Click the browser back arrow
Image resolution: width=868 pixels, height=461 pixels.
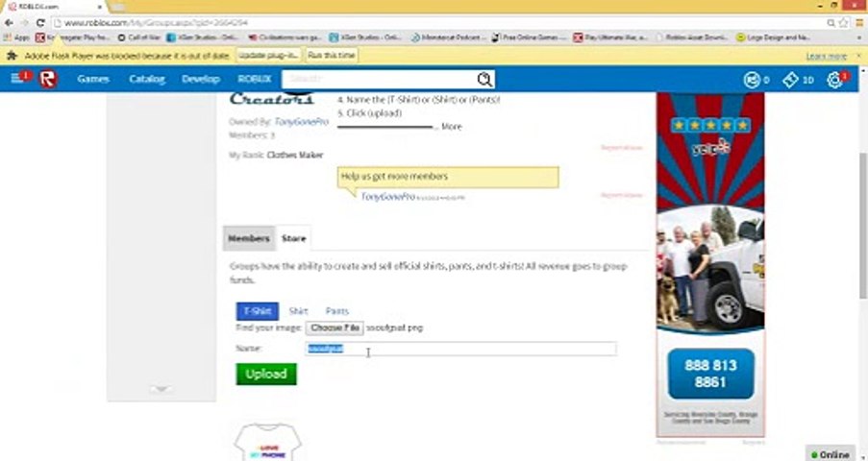pos(9,23)
